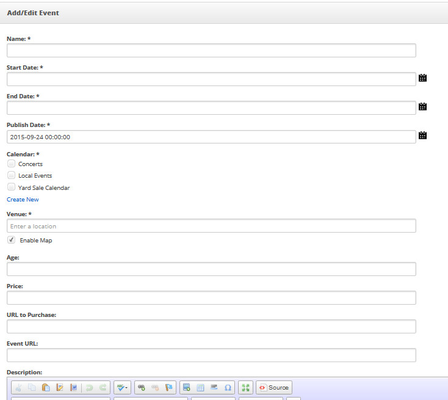
Task: Click the Paste icon in editor toolbar
Action: 46,387
